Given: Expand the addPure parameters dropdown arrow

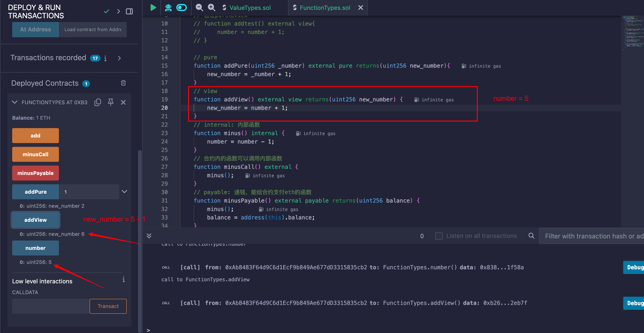Looking at the screenshot, I should coord(124,192).
